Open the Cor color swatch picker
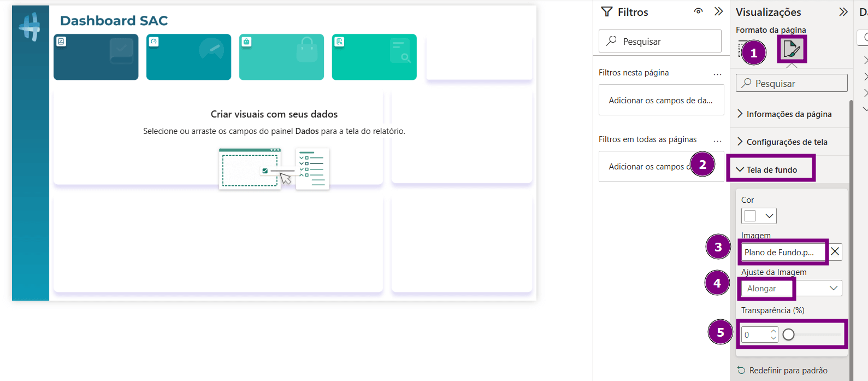 tap(759, 216)
